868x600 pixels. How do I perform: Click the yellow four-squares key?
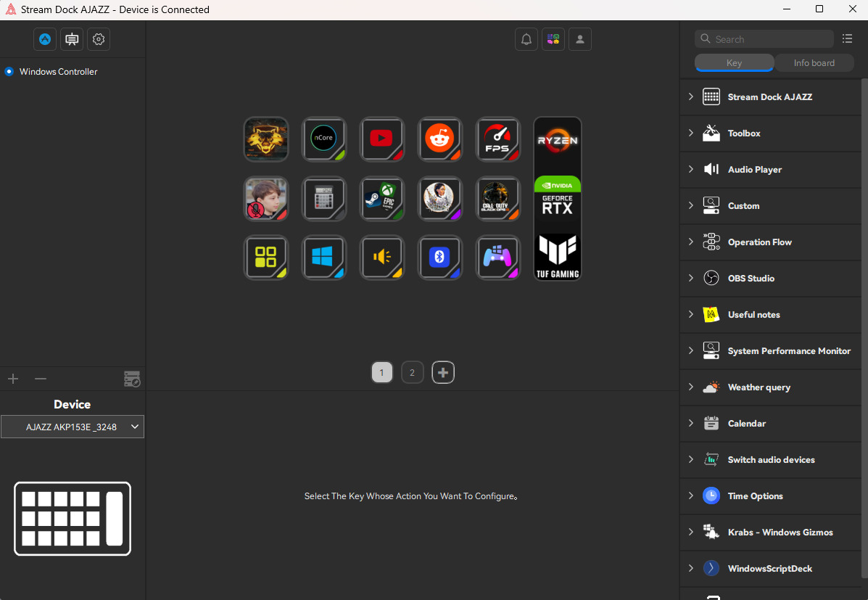(265, 258)
